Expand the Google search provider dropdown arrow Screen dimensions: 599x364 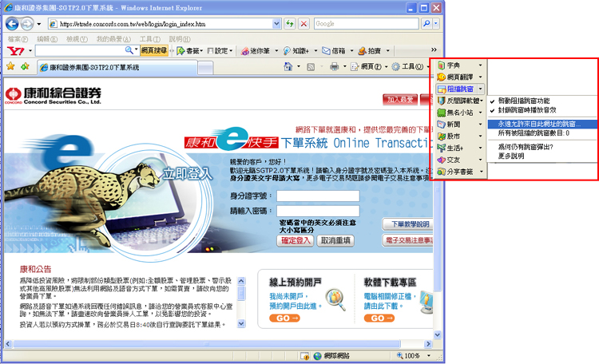click(436, 24)
